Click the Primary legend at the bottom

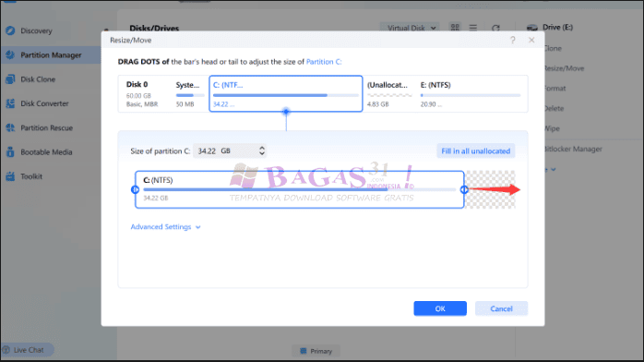[316, 351]
